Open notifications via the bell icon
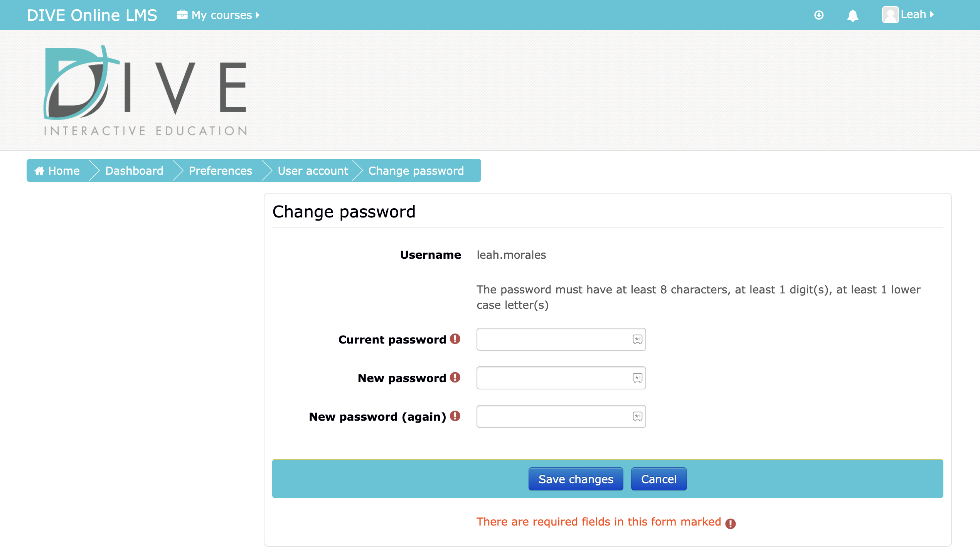This screenshot has height=556, width=980. (852, 15)
